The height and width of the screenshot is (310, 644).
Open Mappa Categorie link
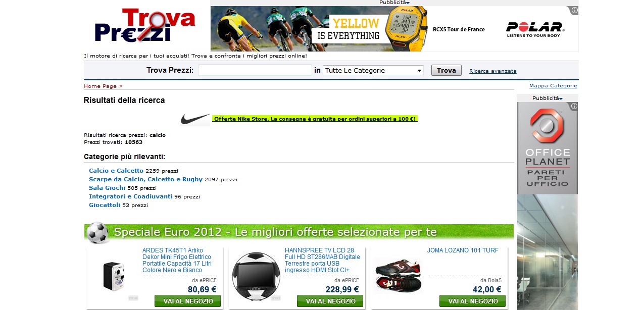coord(553,86)
